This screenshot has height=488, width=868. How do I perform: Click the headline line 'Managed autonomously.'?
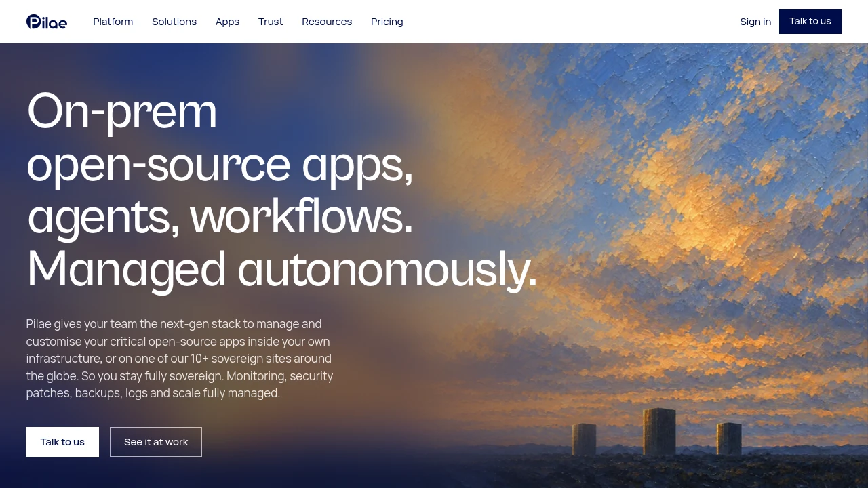(x=282, y=270)
